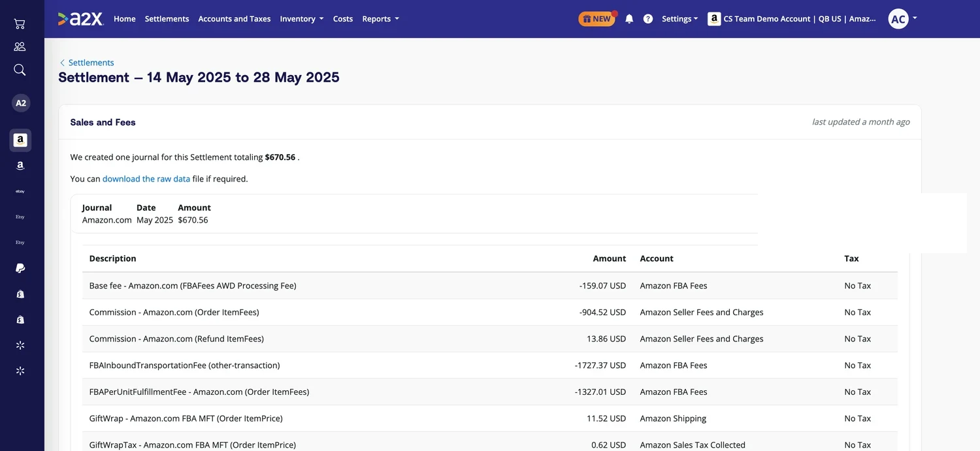Screen dimensions: 980x451
Task: Select the A2 account badge in sidebar
Action: tap(21, 103)
